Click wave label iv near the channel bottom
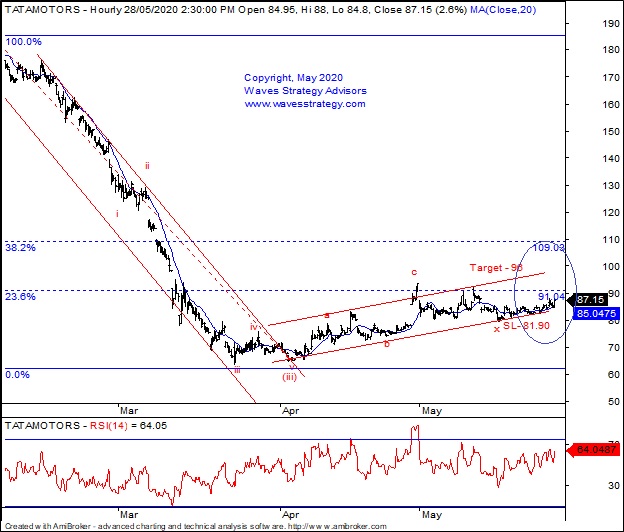This screenshot has width=624, height=532. pyautogui.click(x=254, y=327)
